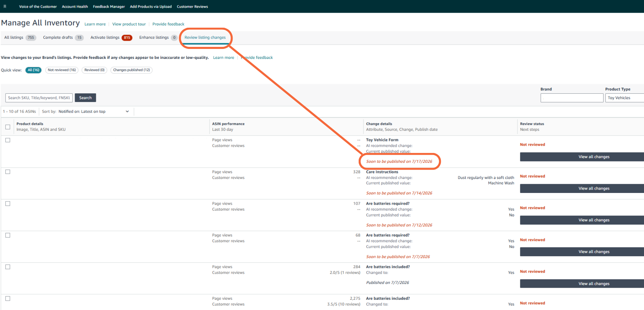
Task: Select Reviewed (0) quick view filter
Action: tap(95, 70)
